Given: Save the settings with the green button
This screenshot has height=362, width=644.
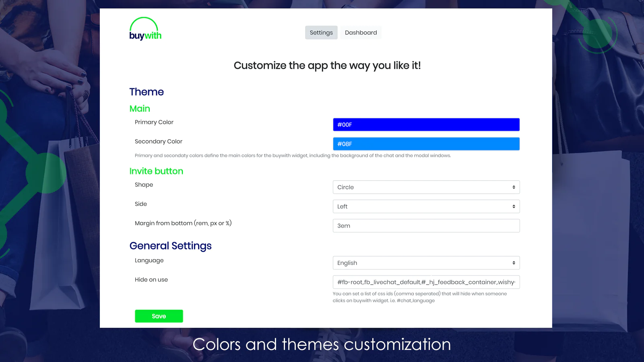Looking at the screenshot, I should [x=159, y=316].
